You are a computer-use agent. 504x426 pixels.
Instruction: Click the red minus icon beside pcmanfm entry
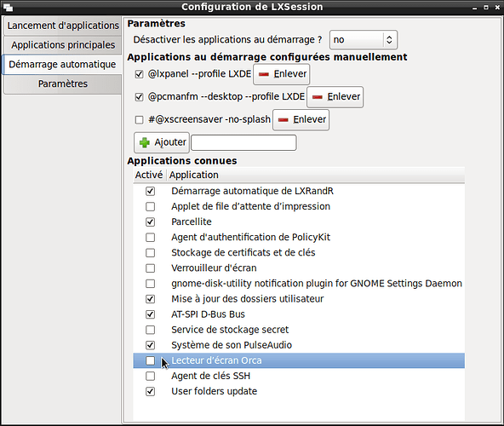(x=318, y=97)
